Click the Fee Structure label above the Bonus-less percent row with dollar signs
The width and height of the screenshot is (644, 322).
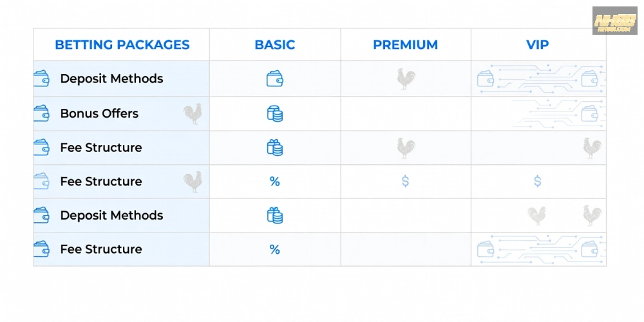tap(101, 147)
